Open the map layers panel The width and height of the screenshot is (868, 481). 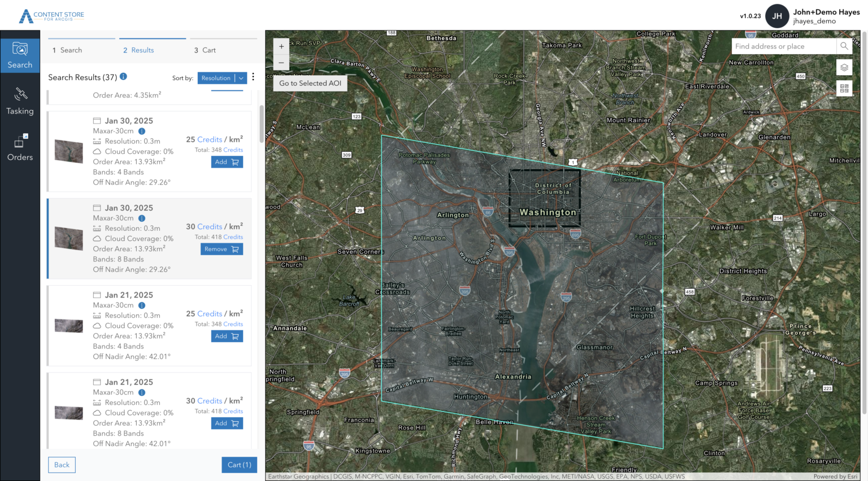(x=844, y=67)
